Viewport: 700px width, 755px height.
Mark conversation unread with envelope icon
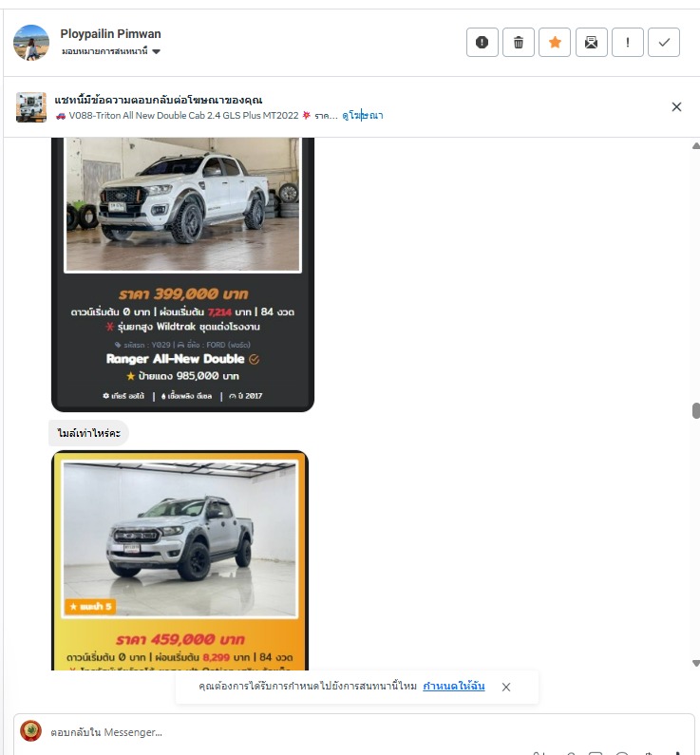pyautogui.click(x=591, y=43)
